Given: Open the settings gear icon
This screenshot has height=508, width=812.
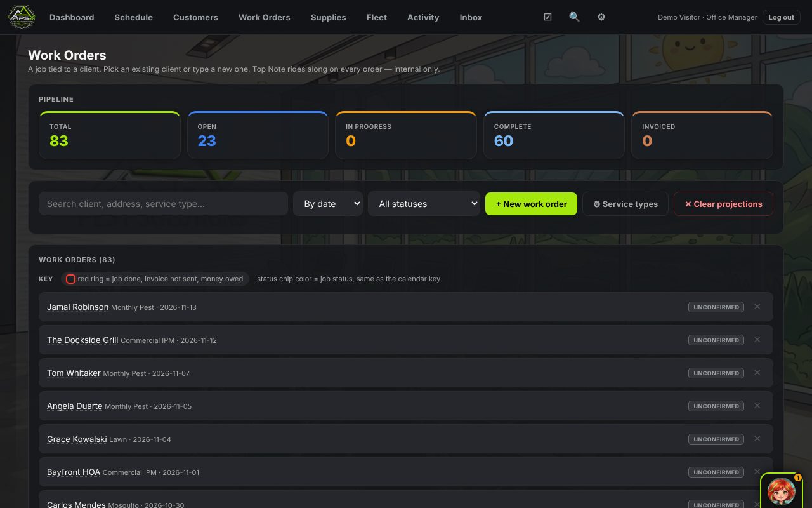Looking at the screenshot, I should click(x=601, y=17).
